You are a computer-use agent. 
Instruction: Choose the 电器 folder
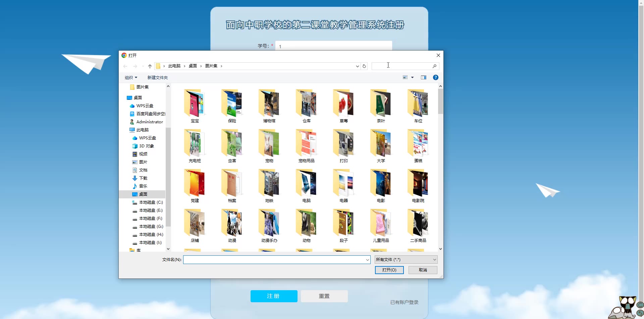[x=344, y=186]
